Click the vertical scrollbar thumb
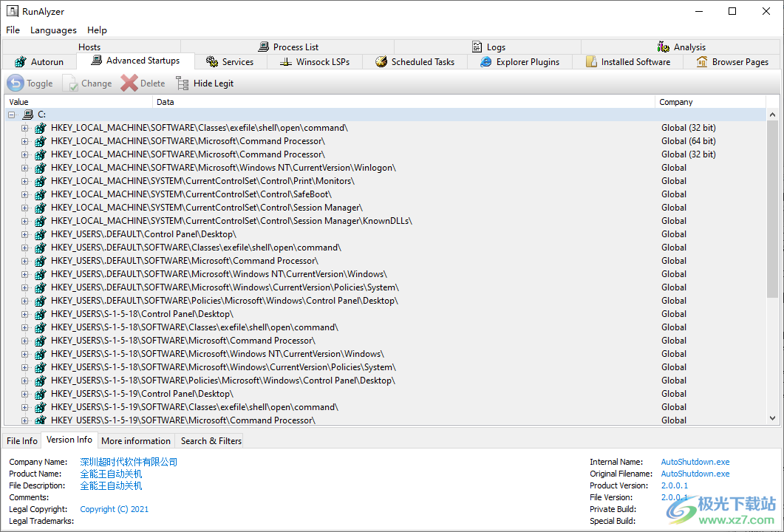 (772, 209)
